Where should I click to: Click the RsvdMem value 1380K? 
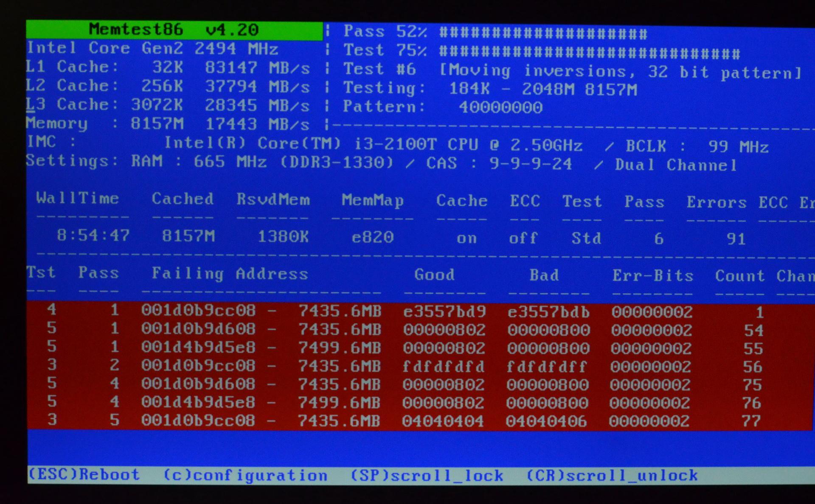pyautogui.click(x=283, y=237)
